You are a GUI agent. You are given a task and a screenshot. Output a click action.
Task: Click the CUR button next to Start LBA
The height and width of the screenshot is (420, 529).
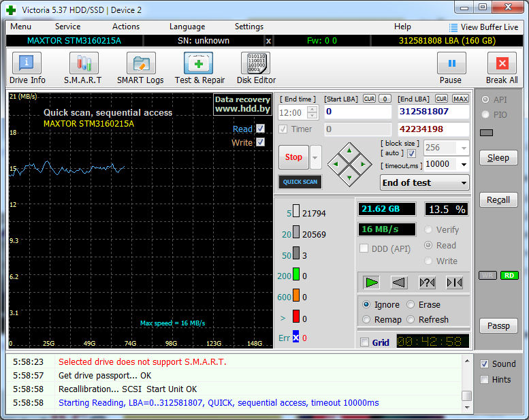click(x=369, y=99)
